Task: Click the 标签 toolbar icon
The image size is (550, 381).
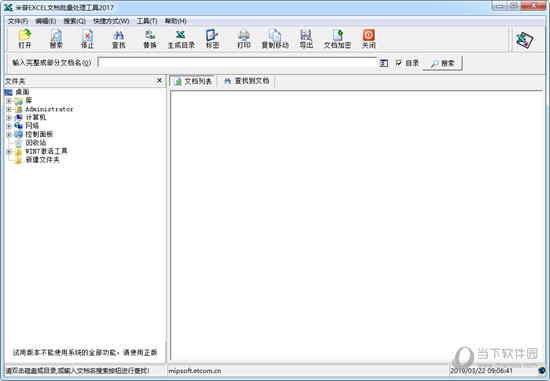Action: (212, 39)
